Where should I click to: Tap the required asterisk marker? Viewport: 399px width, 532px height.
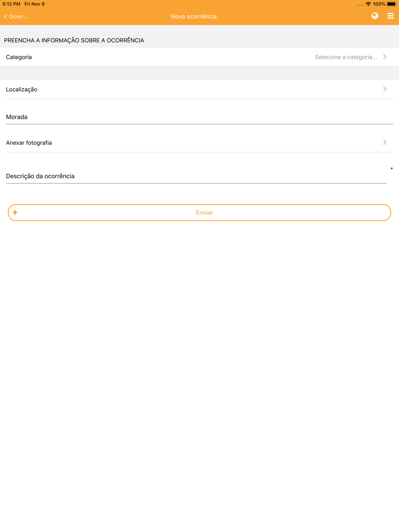[x=392, y=169]
